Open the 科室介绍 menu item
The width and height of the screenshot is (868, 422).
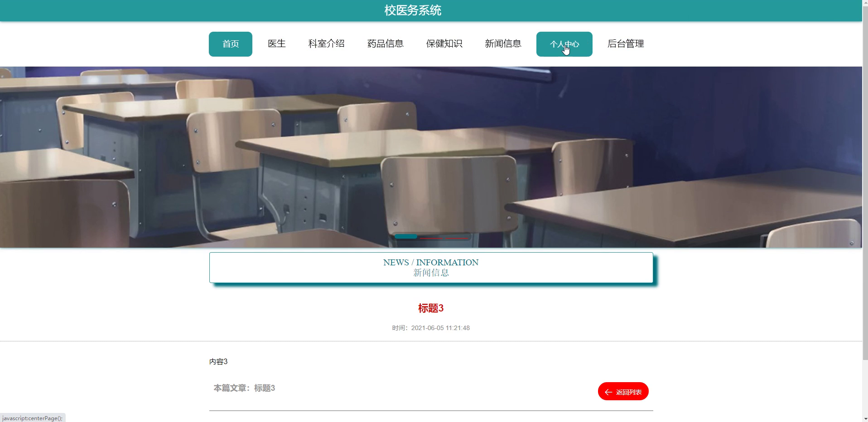coord(327,44)
